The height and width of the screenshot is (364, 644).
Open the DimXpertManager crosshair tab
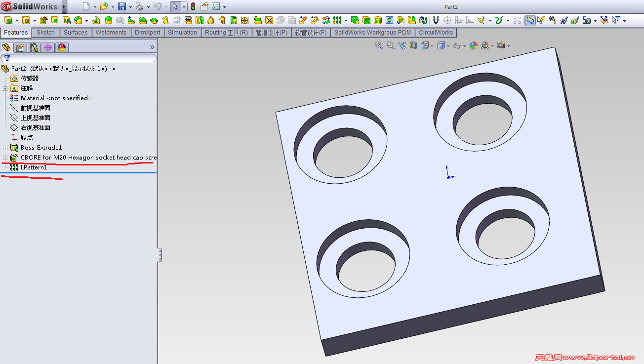coord(47,47)
